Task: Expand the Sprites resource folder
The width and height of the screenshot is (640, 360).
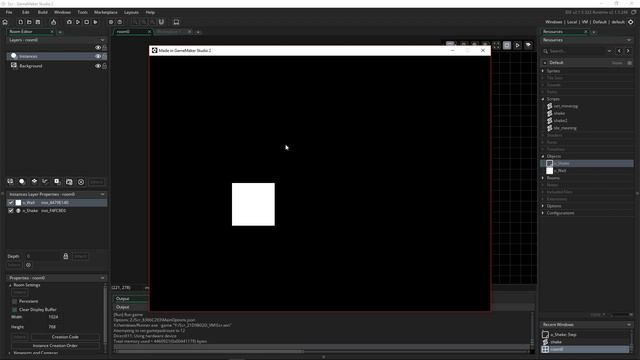Action: [543, 71]
